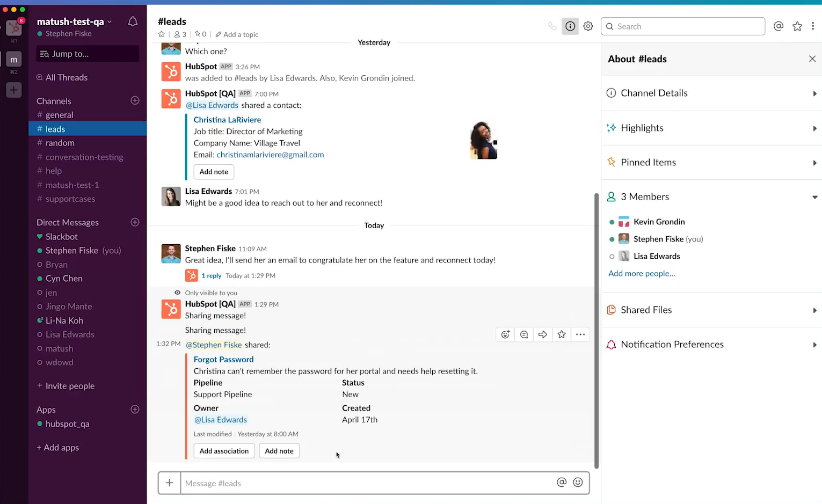Focus the Search field
The image size is (822, 504).
click(683, 26)
